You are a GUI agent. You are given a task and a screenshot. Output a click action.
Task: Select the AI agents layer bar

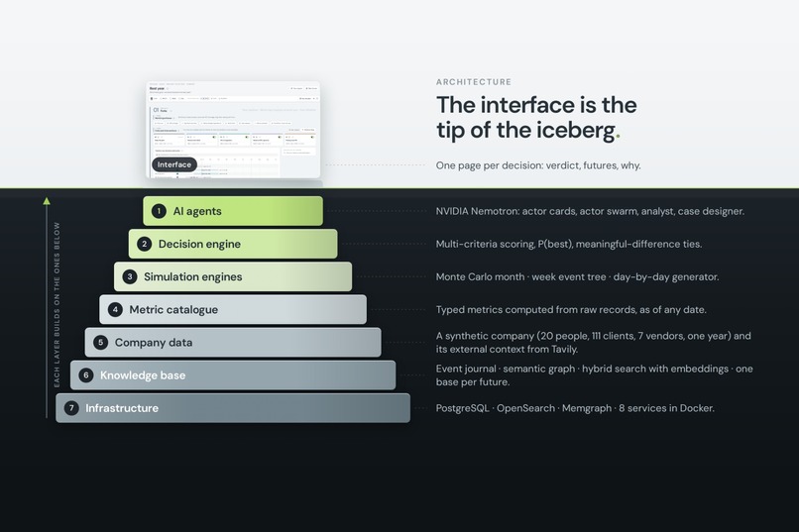pyautogui.click(x=233, y=211)
